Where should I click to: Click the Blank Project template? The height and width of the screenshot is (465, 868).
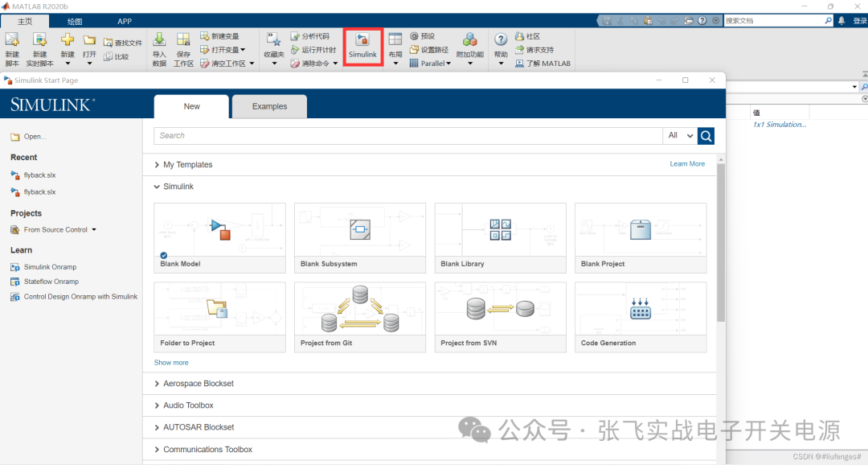(x=641, y=238)
